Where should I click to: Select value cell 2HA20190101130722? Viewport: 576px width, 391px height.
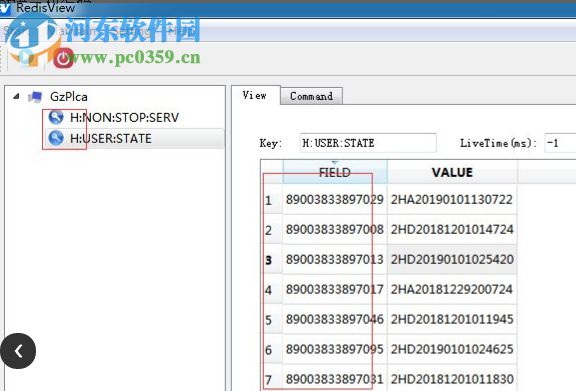(452, 200)
